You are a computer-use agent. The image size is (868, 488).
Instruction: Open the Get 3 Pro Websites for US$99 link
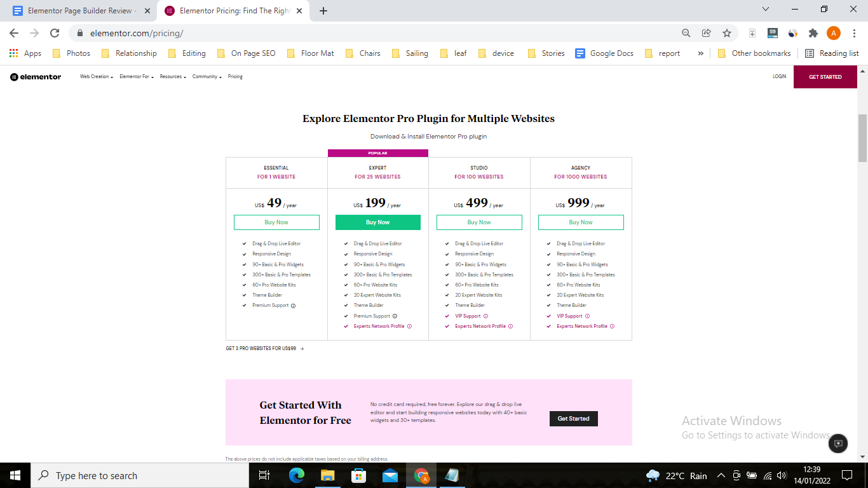tap(265, 348)
